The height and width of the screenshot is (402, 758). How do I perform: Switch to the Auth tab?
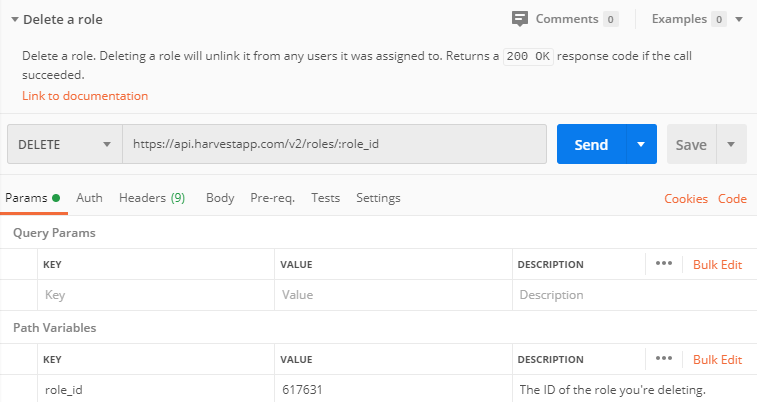(x=89, y=198)
